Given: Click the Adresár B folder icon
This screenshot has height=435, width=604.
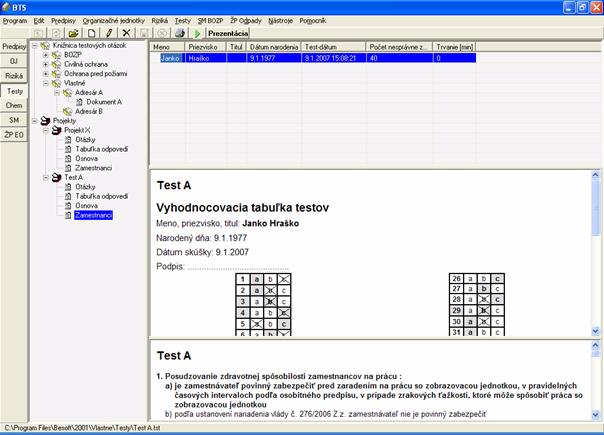Looking at the screenshot, I should tap(67, 112).
